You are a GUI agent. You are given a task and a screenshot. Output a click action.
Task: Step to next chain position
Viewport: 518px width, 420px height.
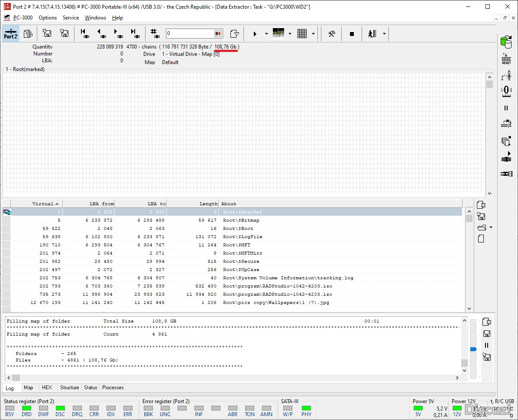pyautogui.click(x=118, y=33)
